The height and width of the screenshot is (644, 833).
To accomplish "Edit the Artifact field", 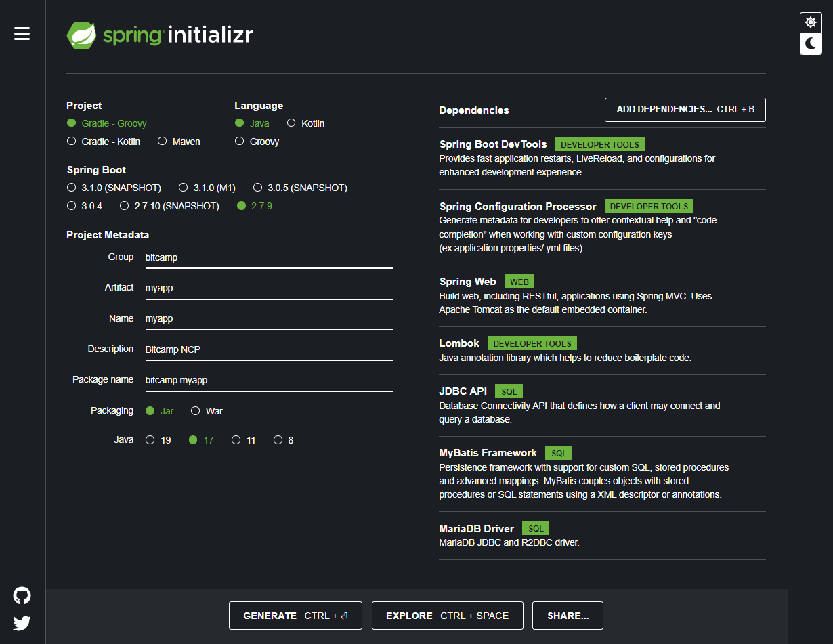I will point(269,288).
